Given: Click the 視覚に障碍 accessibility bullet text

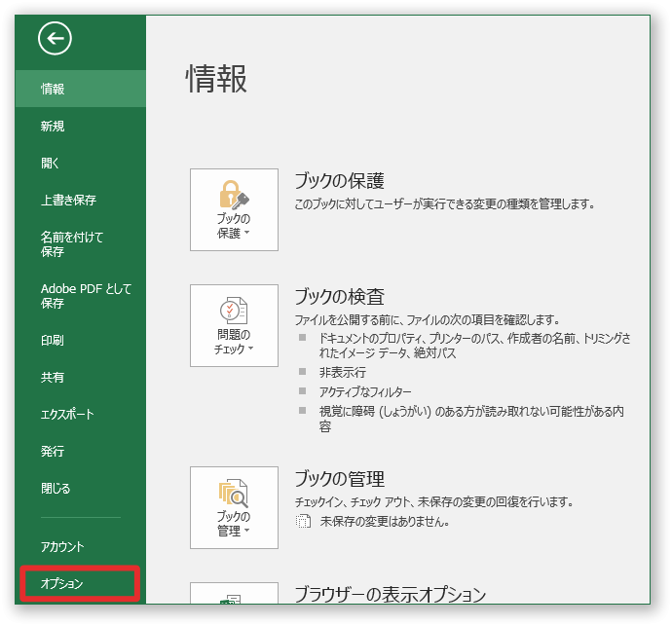Looking at the screenshot, I should coord(471,419).
